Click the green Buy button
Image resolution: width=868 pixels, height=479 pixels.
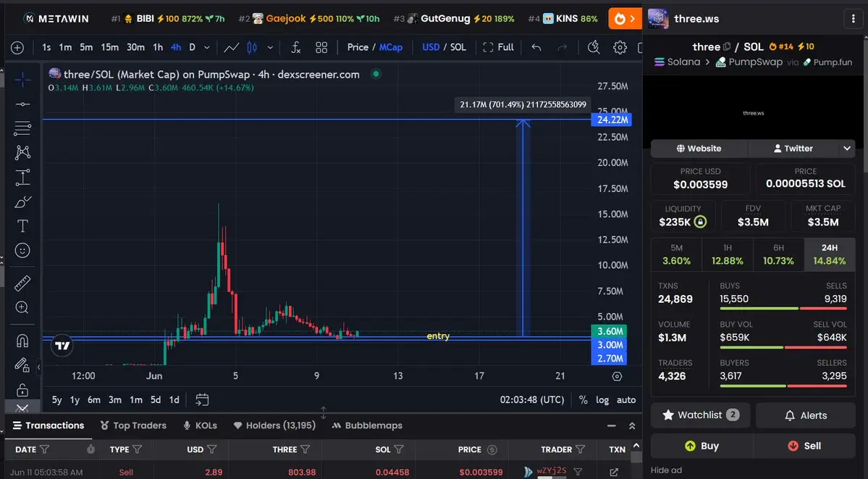pyautogui.click(x=701, y=446)
